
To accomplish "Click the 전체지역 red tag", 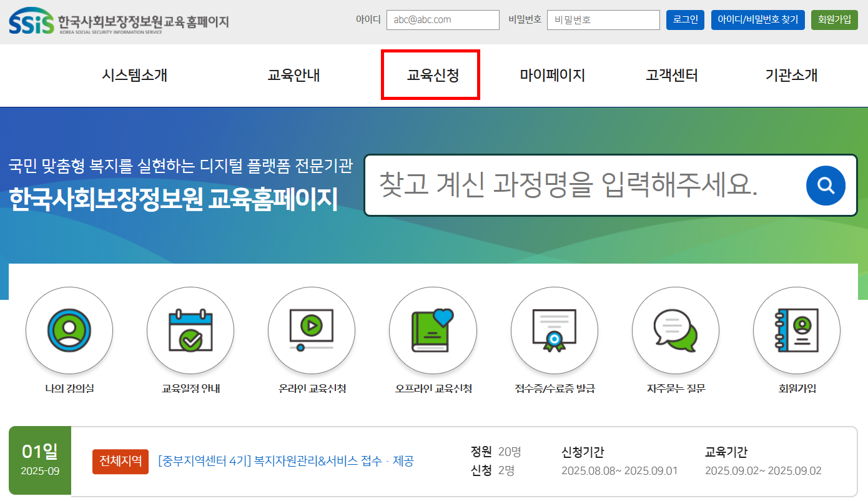I will click(x=121, y=462).
